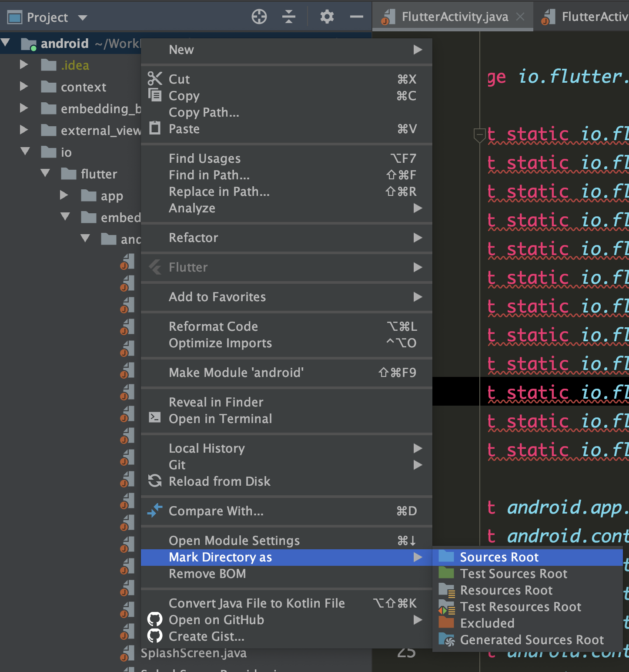Viewport: 629px width, 672px height.
Task: Click the scissors Cut icon
Action: pyautogui.click(x=155, y=78)
